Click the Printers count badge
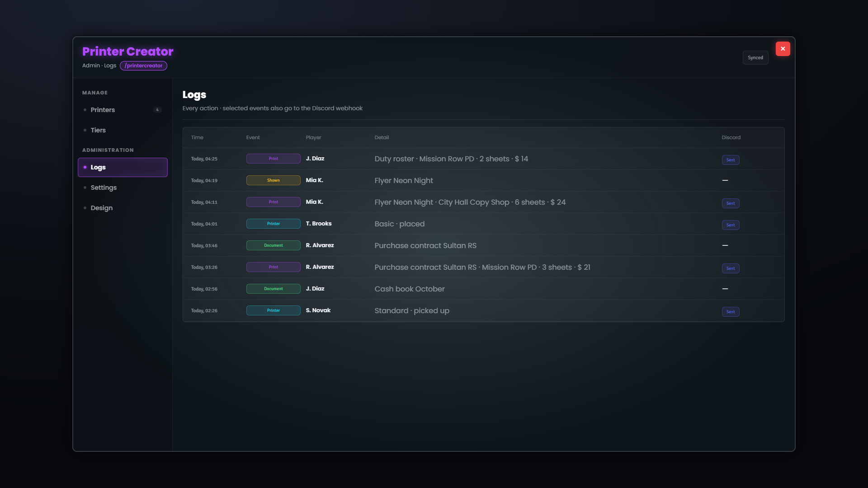Viewport: 868px width, 488px height. (x=157, y=110)
